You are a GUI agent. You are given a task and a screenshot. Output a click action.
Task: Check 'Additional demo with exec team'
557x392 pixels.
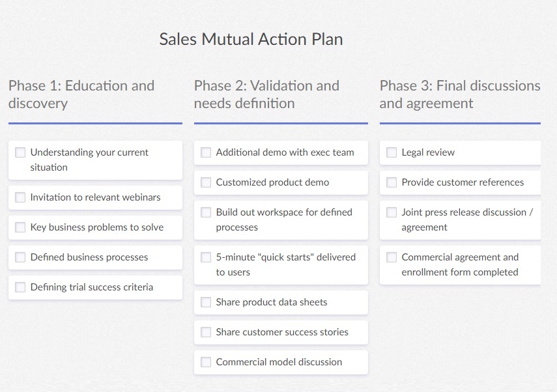click(206, 152)
